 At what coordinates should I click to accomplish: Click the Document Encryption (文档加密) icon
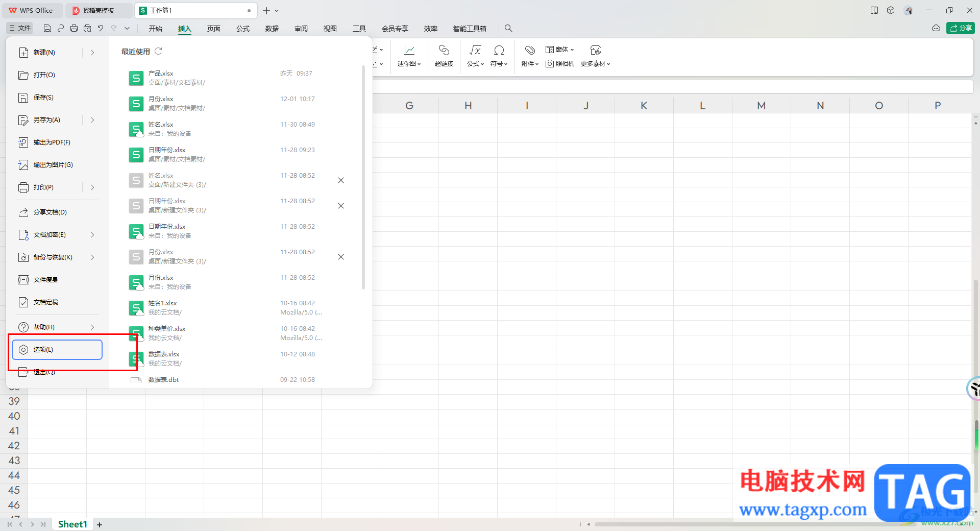click(23, 235)
